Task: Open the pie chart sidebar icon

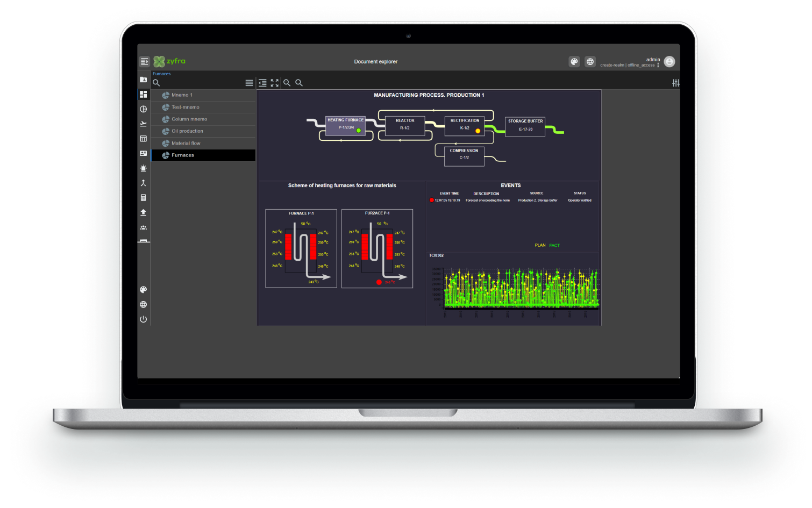Action: [x=143, y=109]
